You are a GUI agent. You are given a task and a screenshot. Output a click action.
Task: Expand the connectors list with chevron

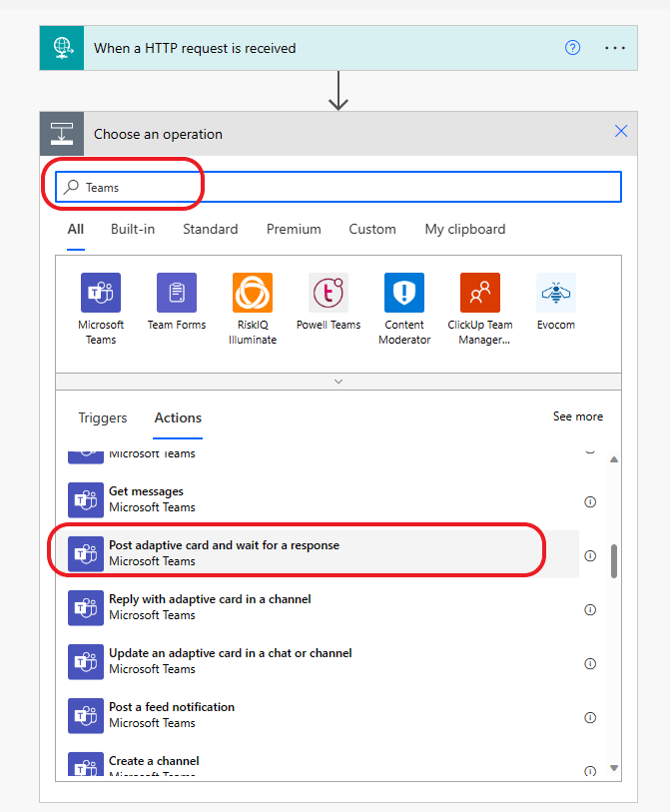(x=338, y=382)
